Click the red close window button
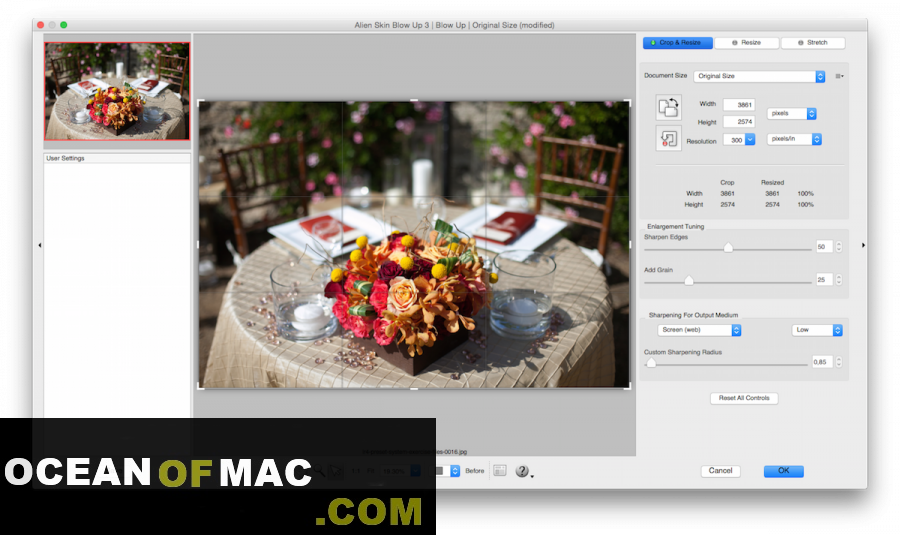900x535 pixels. click(x=40, y=25)
